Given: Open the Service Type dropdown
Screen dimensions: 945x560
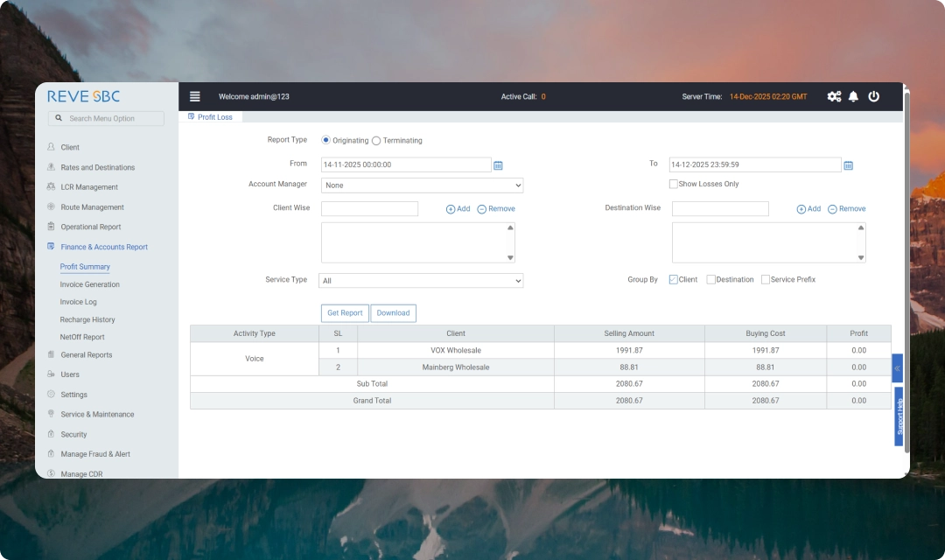Looking at the screenshot, I should click(422, 281).
